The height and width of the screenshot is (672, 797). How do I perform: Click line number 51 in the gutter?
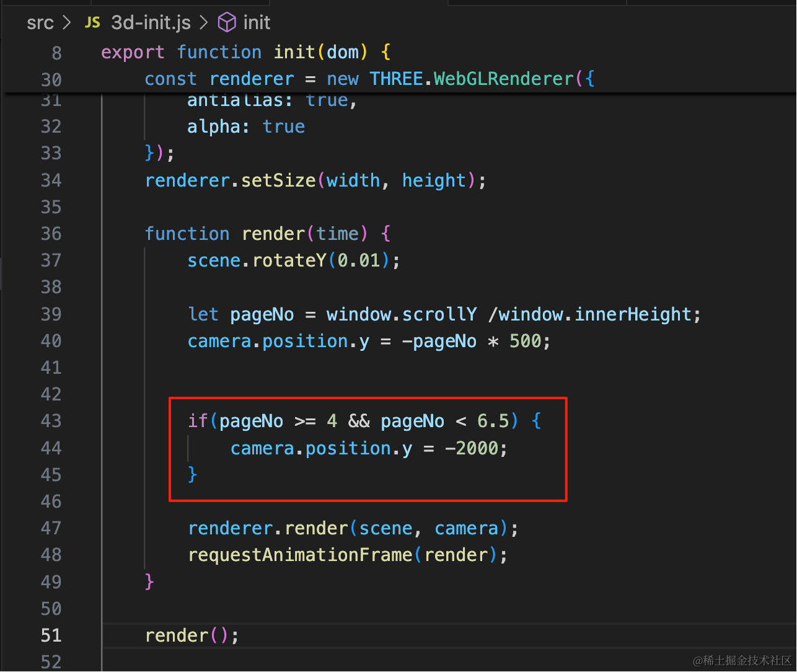[51, 635]
